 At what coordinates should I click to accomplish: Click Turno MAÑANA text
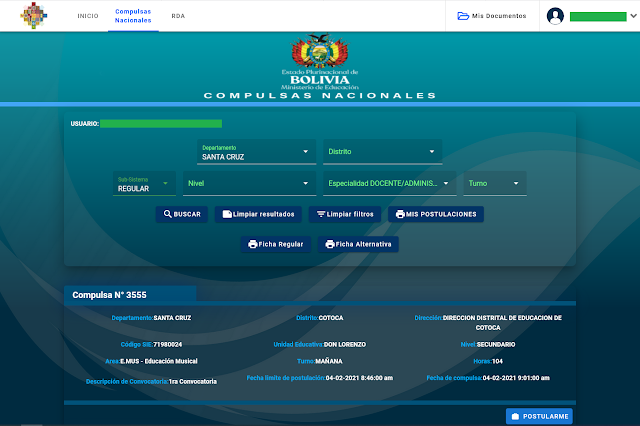click(x=320, y=361)
